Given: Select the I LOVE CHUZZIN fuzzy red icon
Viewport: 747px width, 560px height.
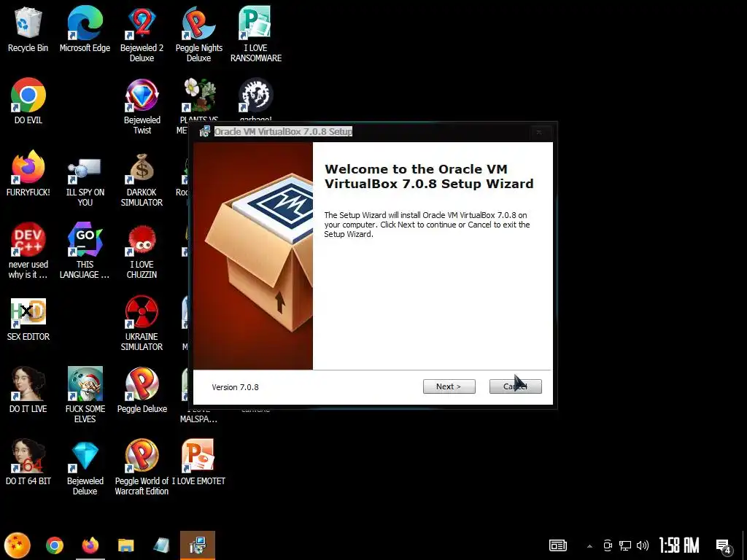Looking at the screenshot, I should click(142, 251).
